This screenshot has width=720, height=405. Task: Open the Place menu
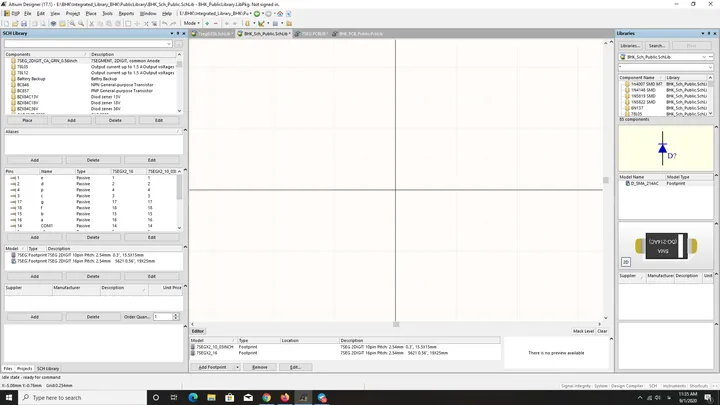click(91, 14)
